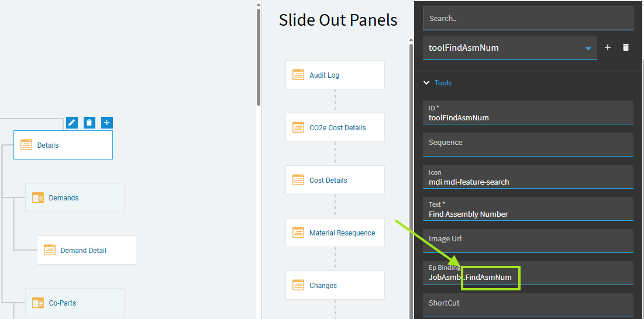644x319 pixels.
Task: Open the Material Resequence panel
Action: (342, 233)
